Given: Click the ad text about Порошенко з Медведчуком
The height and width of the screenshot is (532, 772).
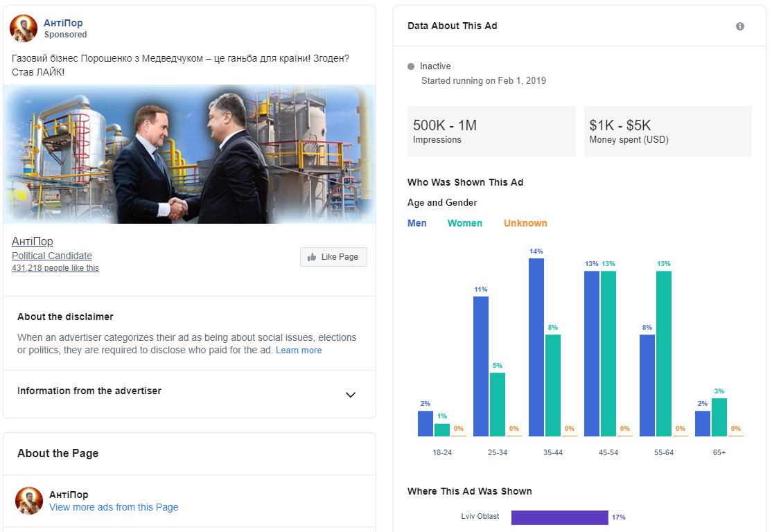Looking at the screenshot, I should pos(180,65).
